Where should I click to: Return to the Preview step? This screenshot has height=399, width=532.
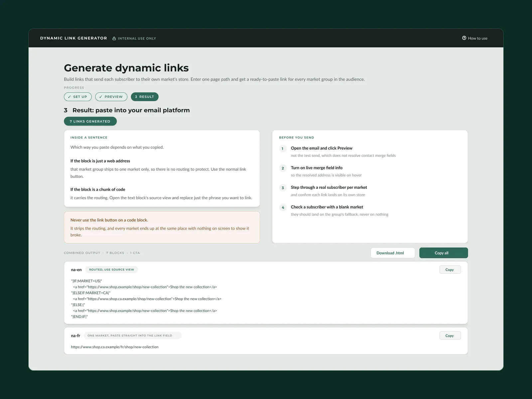111,97
